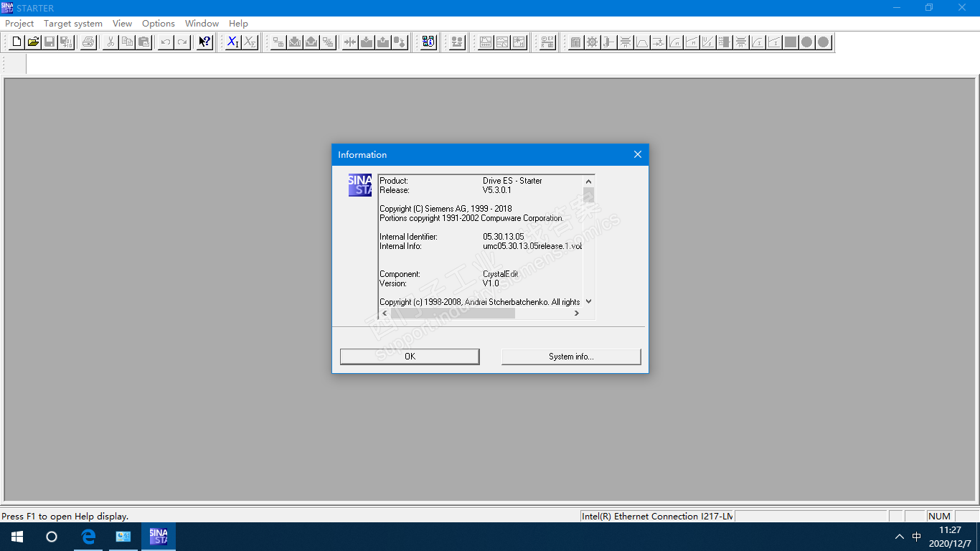Open the Window menu
This screenshot has width=980, height=551.
(202, 24)
